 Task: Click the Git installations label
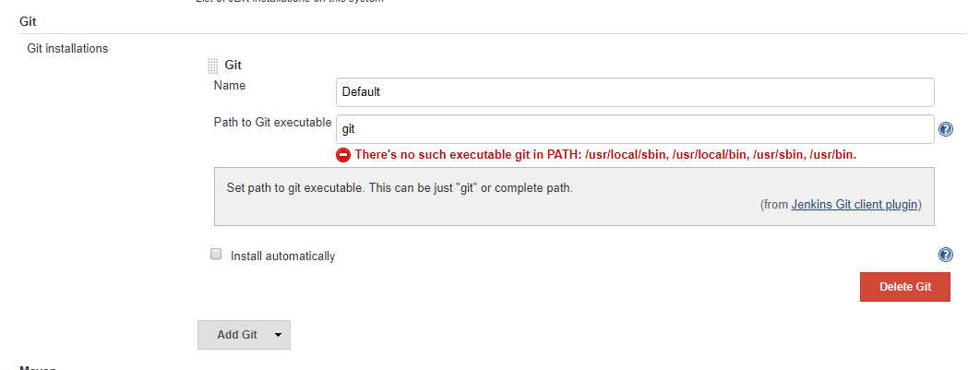click(x=67, y=48)
